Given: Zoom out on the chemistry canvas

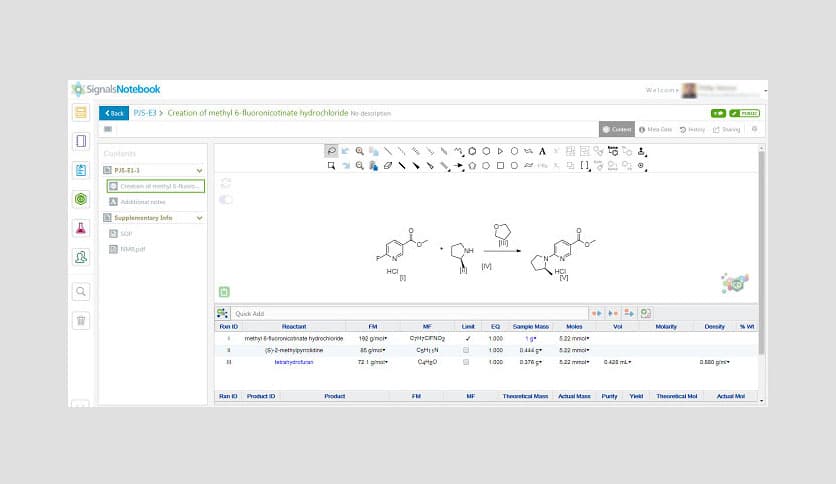Looking at the screenshot, I should tap(359, 166).
